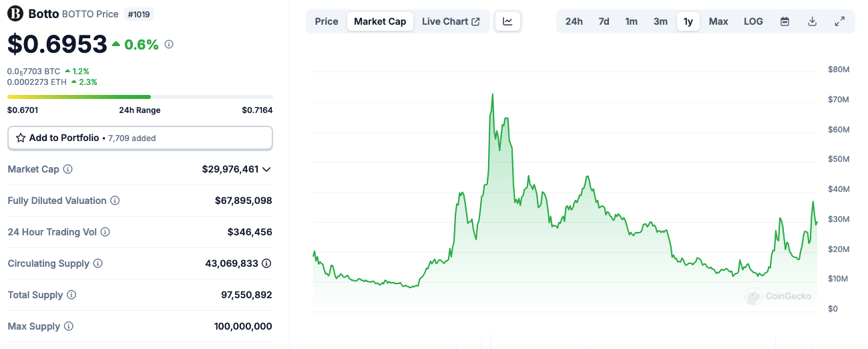Toggle the LOG scale option
The image size is (868, 349).
pyautogui.click(x=753, y=21)
